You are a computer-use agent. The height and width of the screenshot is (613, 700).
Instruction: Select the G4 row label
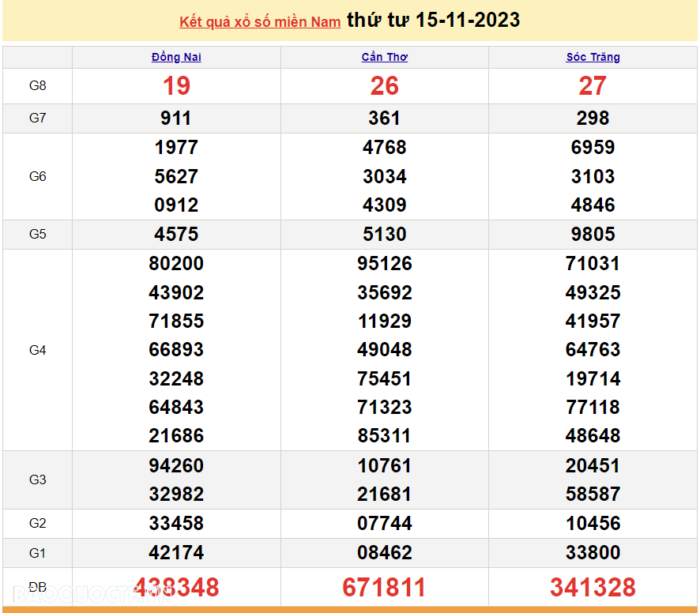click(x=37, y=350)
